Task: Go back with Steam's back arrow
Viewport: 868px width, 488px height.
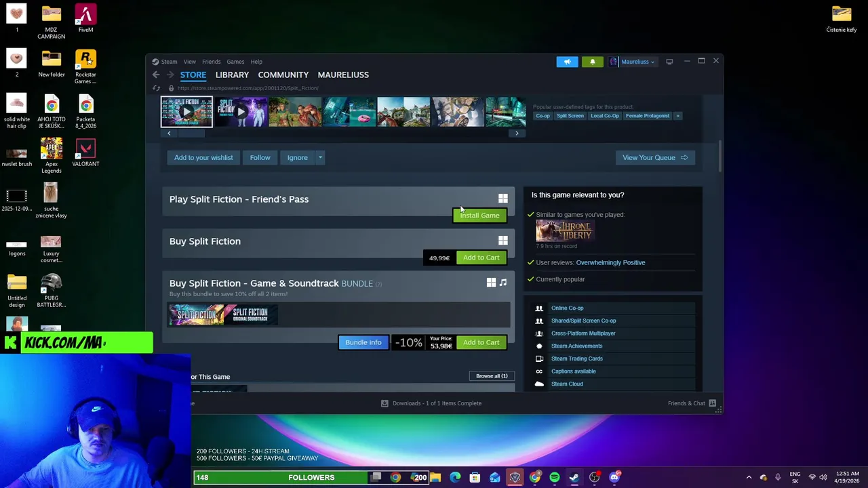Action: click(156, 75)
